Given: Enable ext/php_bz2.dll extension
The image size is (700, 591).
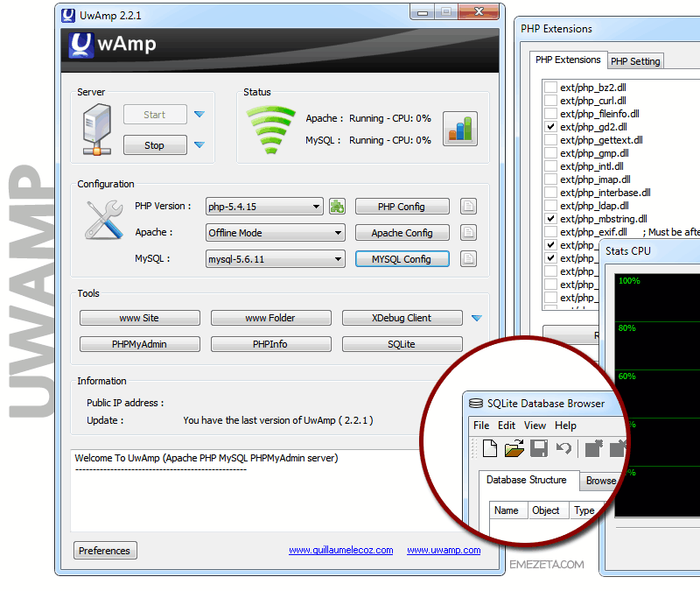Looking at the screenshot, I should tap(551, 87).
